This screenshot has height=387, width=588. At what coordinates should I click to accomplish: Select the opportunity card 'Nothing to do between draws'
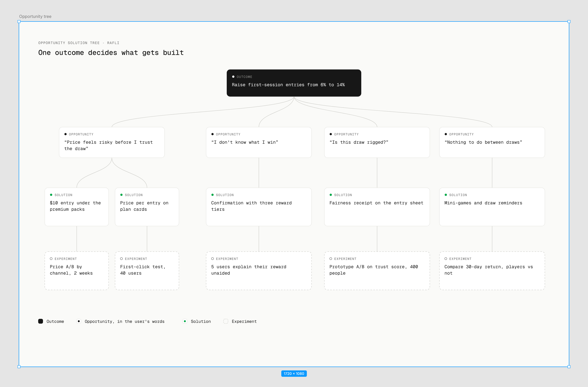click(x=492, y=142)
